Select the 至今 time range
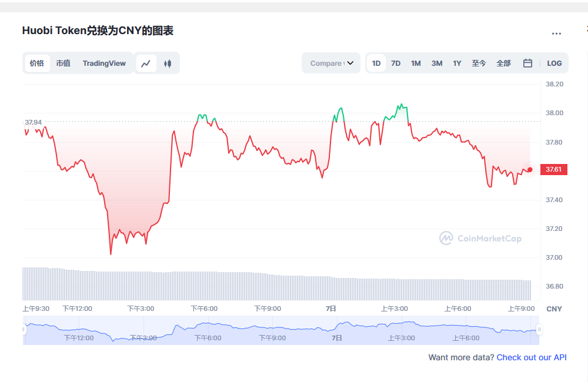Image resolution: width=588 pixels, height=382 pixels. click(x=479, y=63)
